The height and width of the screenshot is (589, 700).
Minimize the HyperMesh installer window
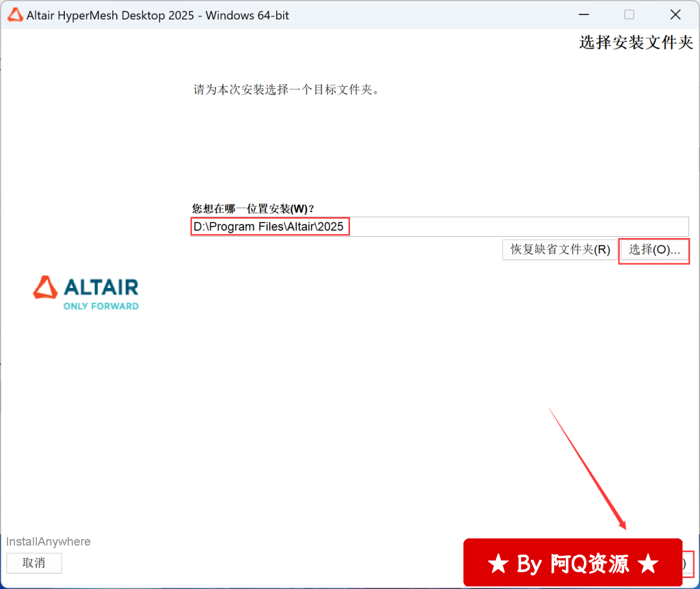pyautogui.click(x=583, y=15)
